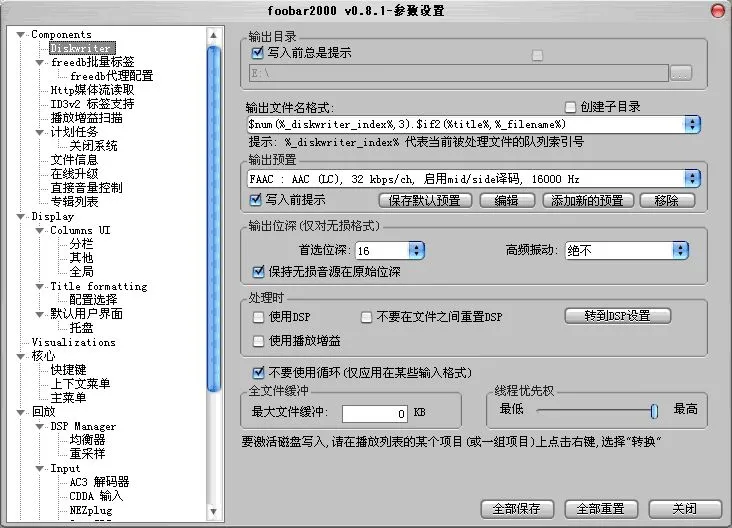Click the tree scrollbar up arrow
732x528 pixels.
pos(213,35)
